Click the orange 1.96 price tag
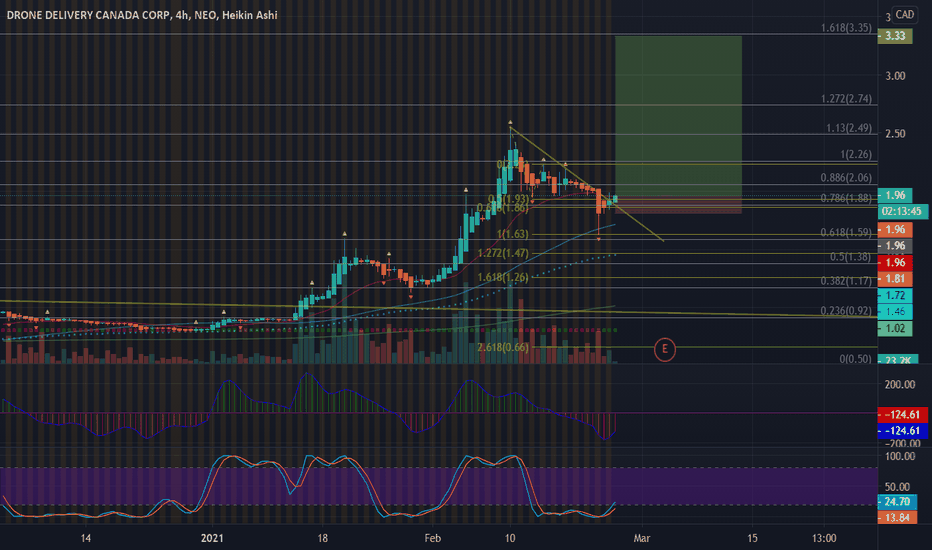Viewport: 932px width, 550px height. click(895, 230)
